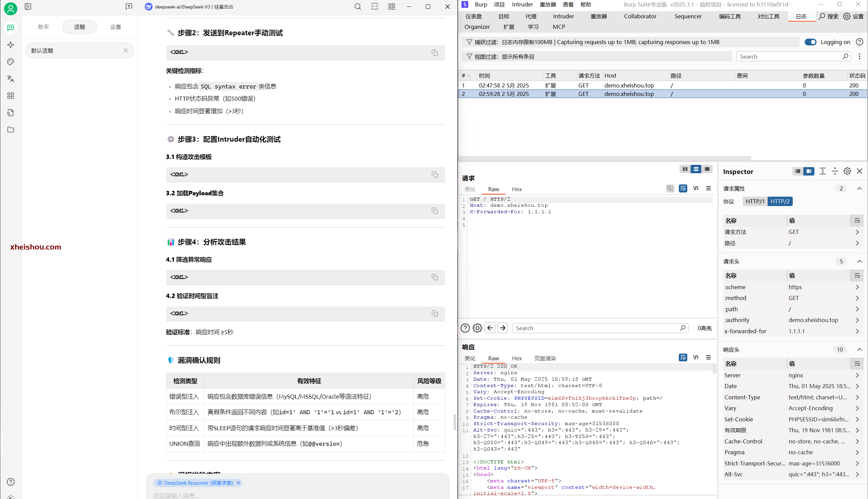Open the 设置 tab in chat sidebar
868x499 pixels.
pyautogui.click(x=116, y=27)
